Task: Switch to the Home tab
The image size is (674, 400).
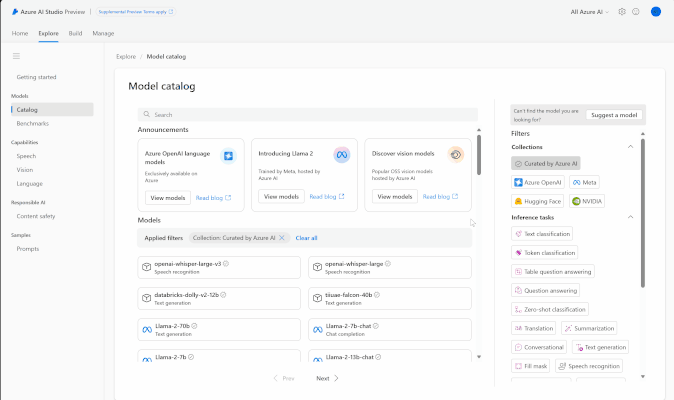Action: coord(20,33)
